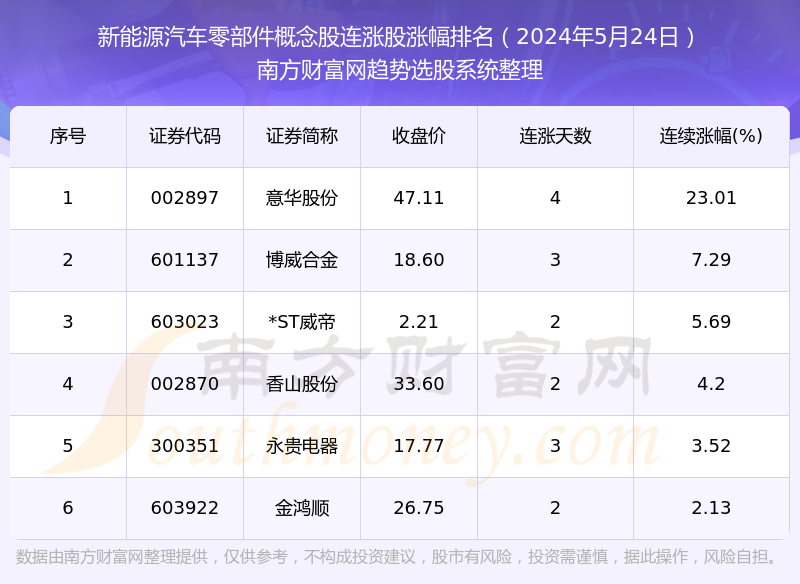Select stock name 意华股份
Viewport: 800px width, 584px height.
click(302, 198)
